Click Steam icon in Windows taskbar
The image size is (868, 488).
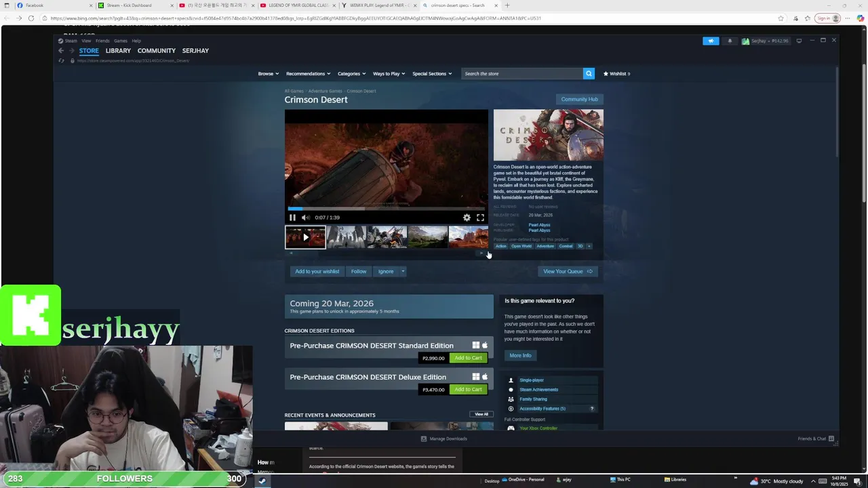pos(262,481)
